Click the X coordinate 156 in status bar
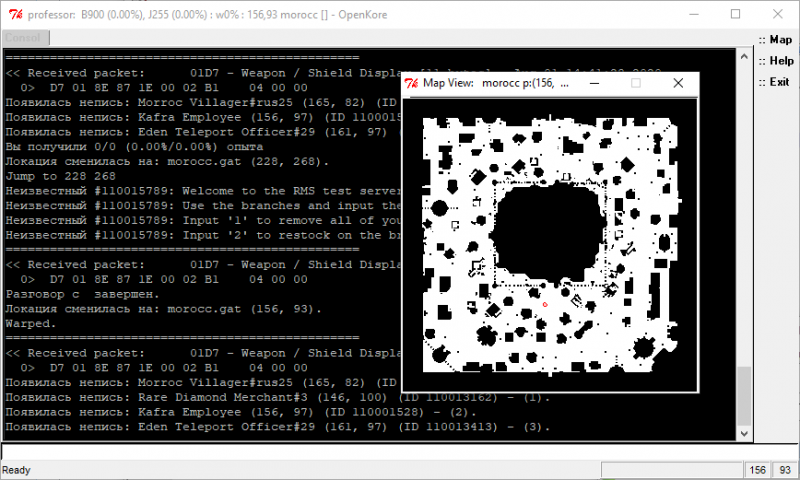Viewport: 800px width, 480px height. click(x=758, y=470)
